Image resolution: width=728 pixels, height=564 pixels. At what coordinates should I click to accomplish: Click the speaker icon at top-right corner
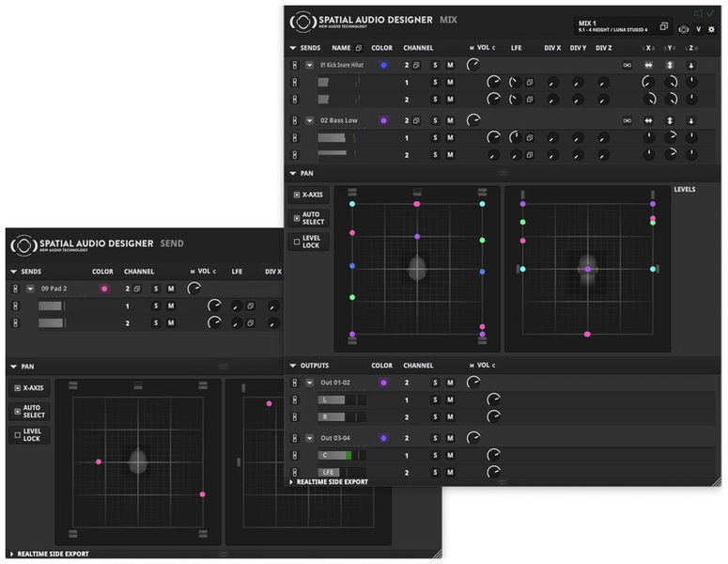point(698,13)
